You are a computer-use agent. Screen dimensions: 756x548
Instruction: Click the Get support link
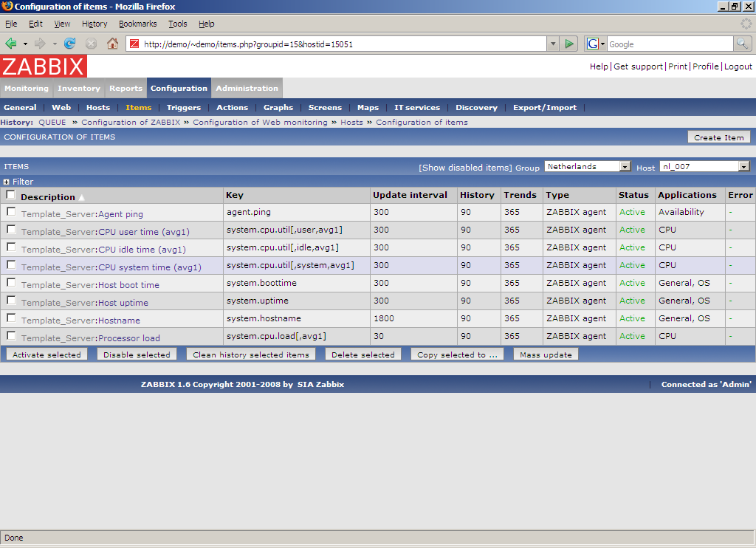pos(638,66)
